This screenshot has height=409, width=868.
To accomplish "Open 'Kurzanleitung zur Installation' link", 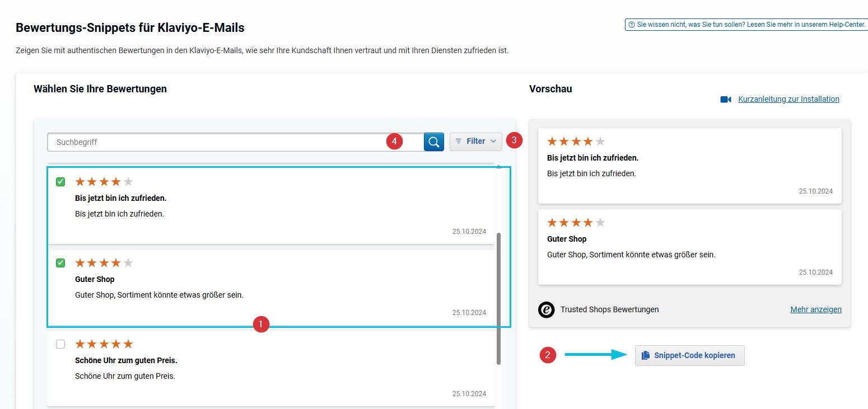I will [x=788, y=99].
